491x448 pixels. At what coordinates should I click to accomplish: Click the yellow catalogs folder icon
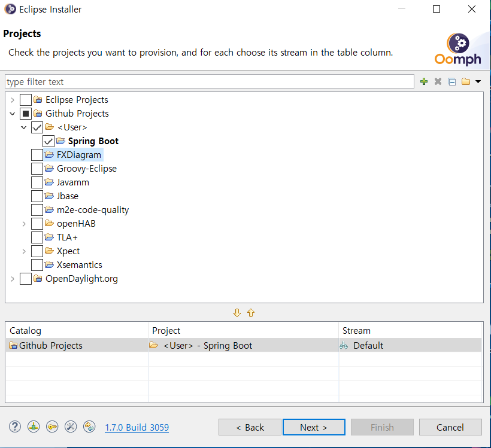tap(466, 82)
